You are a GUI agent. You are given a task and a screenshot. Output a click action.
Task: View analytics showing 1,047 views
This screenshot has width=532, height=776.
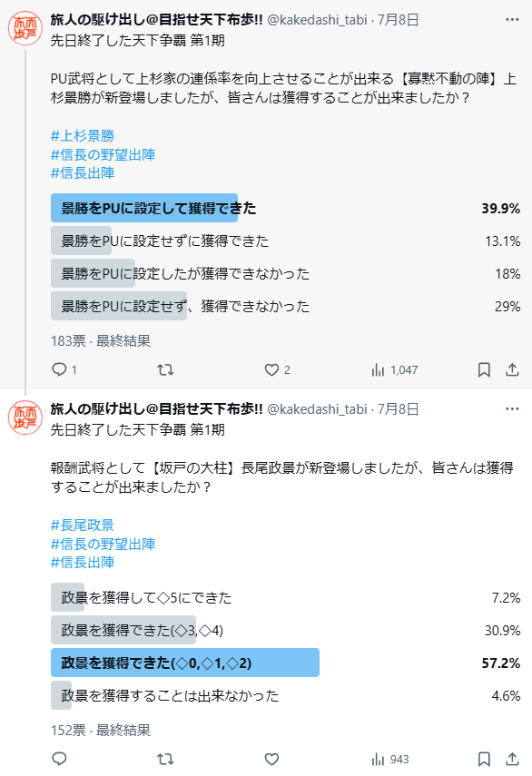click(394, 369)
